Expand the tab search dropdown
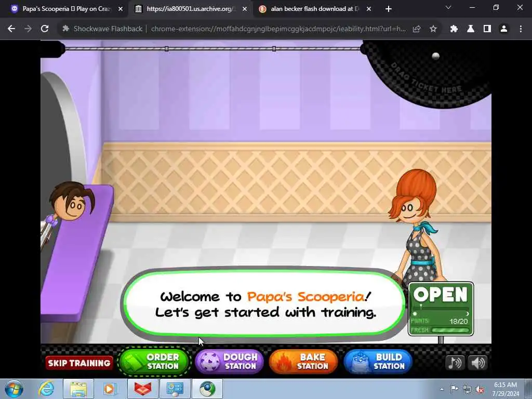The image size is (532, 399). (448, 7)
